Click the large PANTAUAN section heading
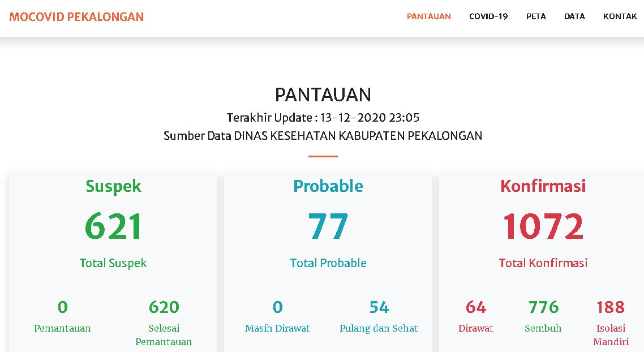The image size is (644, 352). (x=323, y=95)
